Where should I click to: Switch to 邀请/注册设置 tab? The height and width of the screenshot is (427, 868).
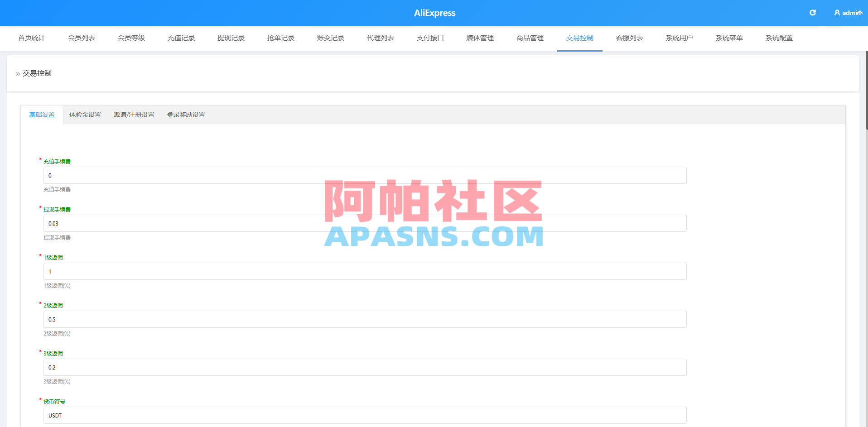(134, 115)
